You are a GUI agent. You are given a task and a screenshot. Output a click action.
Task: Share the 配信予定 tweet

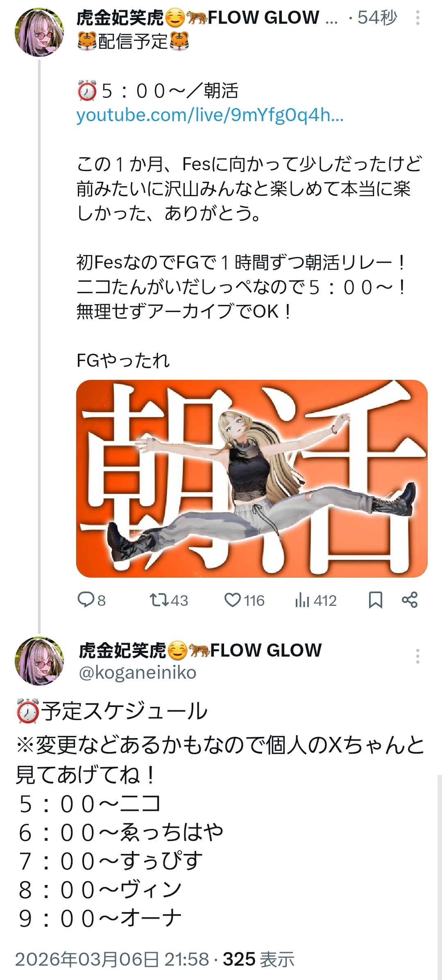point(409,600)
